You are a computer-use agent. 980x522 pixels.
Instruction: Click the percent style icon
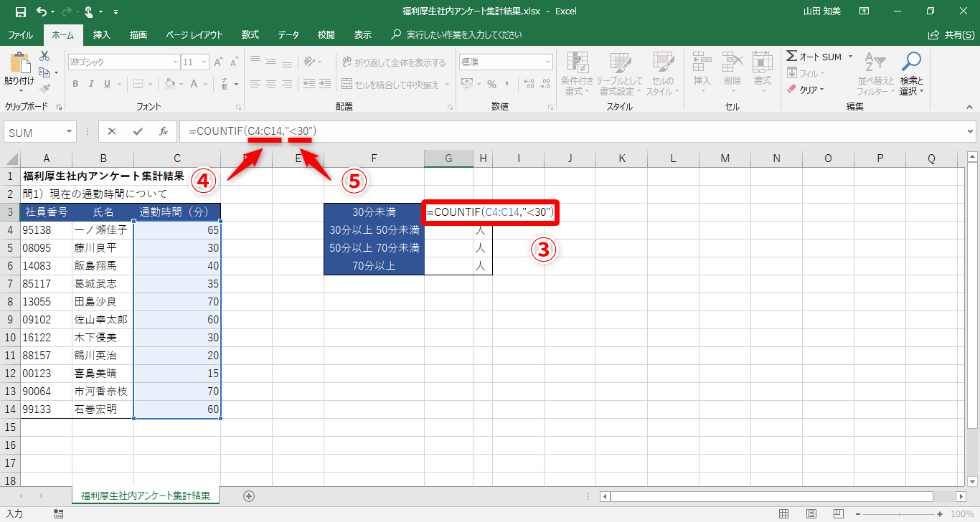(491, 84)
